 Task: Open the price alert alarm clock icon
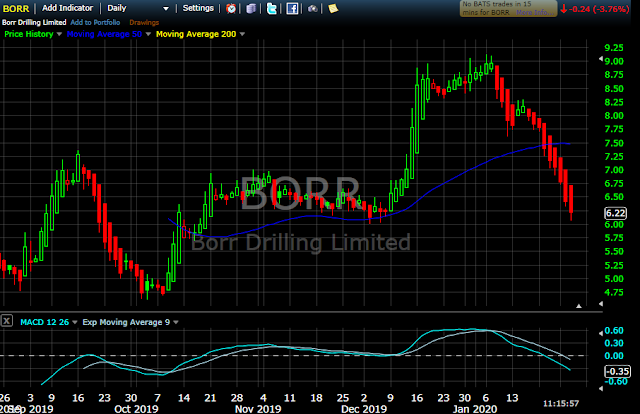click(231, 9)
